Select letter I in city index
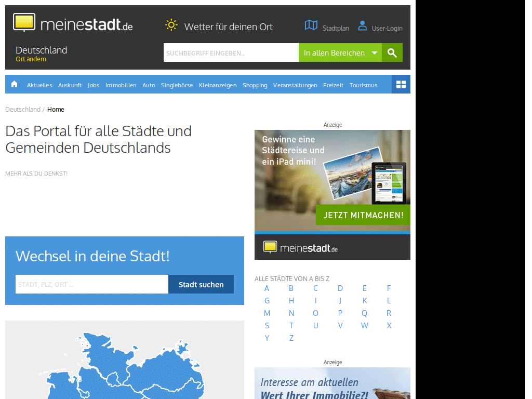 [x=315, y=301]
